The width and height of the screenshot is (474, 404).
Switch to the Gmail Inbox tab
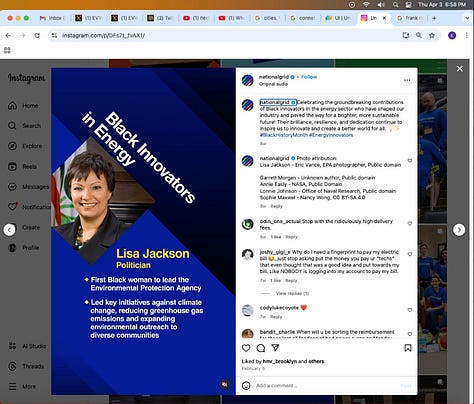(x=52, y=18)
